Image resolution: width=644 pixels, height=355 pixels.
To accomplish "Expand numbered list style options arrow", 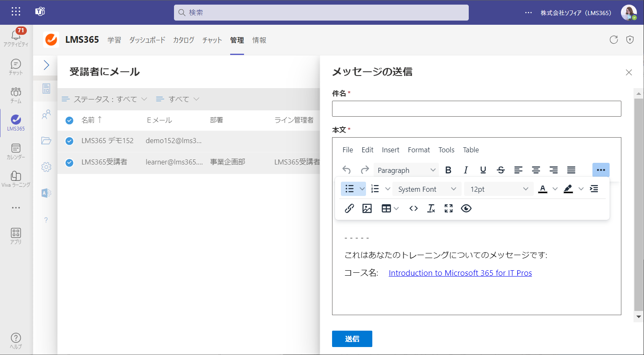I will pyautogui.click(x=388, y=189).
